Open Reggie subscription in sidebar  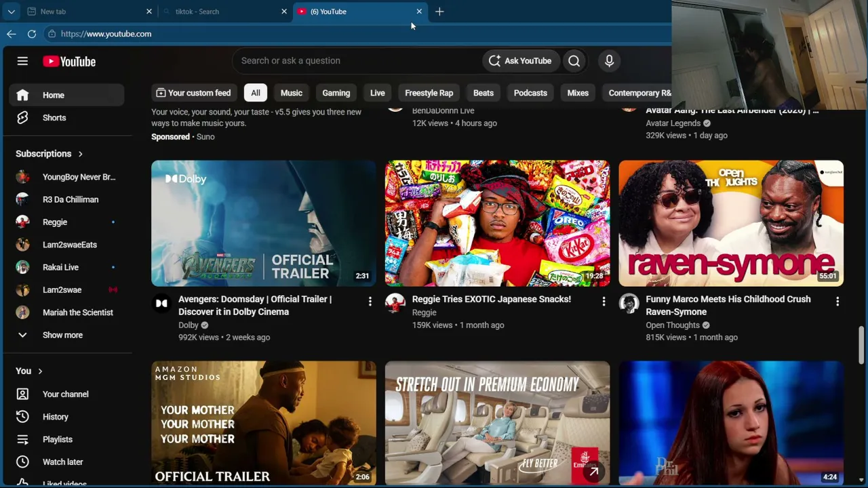(x=66, y=222)
